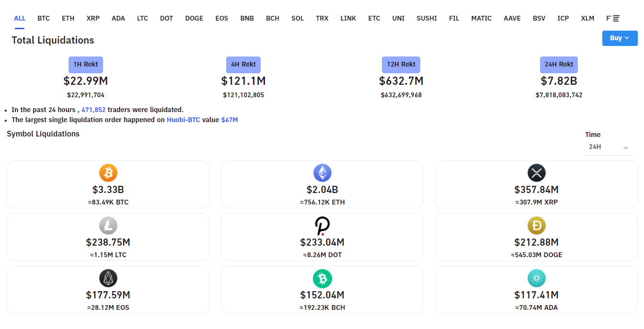Click the $7.82B 24H total
Viewport: 644px width, 329px height.
[x=559, y=81]
